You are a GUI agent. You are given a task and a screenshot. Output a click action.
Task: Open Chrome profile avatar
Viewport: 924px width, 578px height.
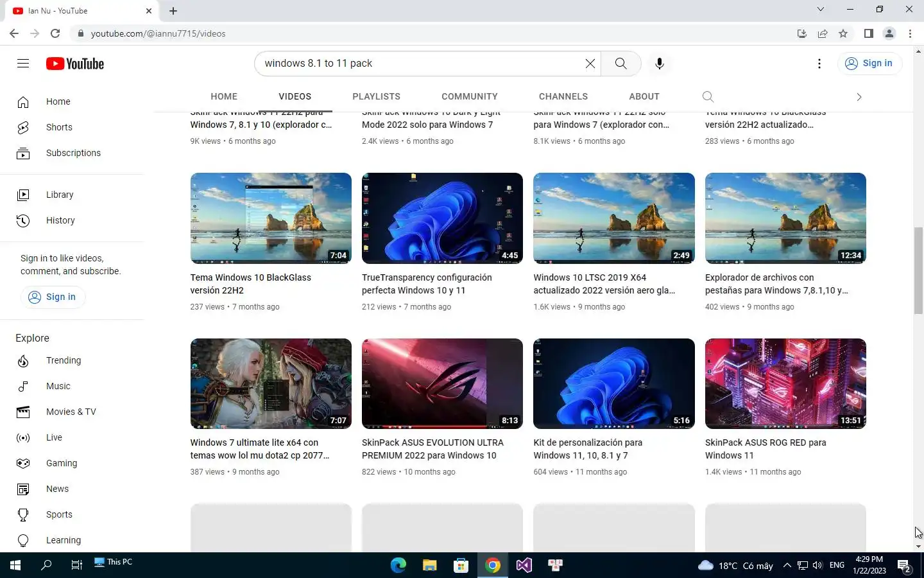coord(889,33)
